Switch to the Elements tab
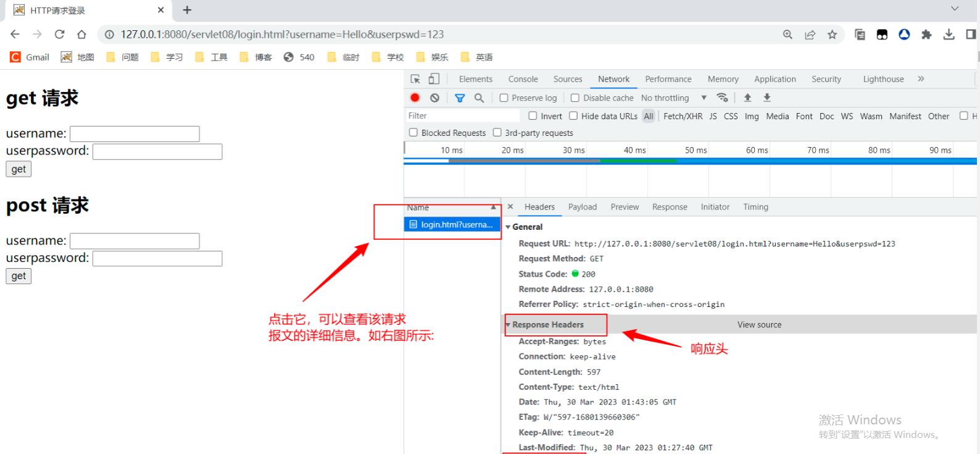The width and height of the screenshot is (980, 454). click(x=476, y=79)
